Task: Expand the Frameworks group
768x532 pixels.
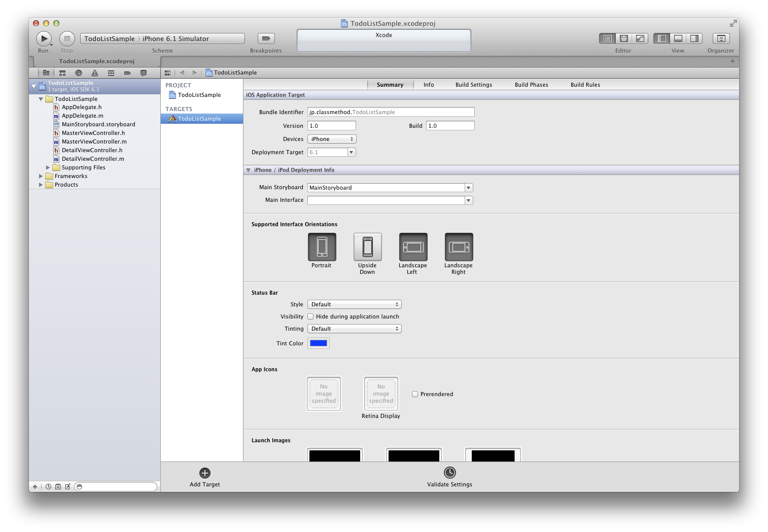Action: (x=41, y=176)
